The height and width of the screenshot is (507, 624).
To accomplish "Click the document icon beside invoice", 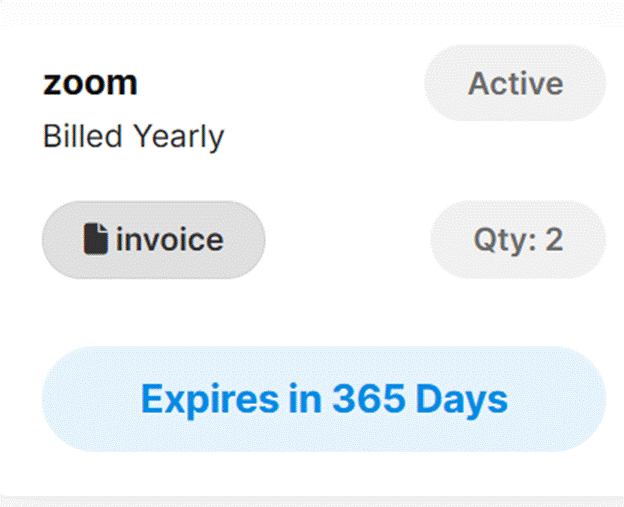I will 96,240.
